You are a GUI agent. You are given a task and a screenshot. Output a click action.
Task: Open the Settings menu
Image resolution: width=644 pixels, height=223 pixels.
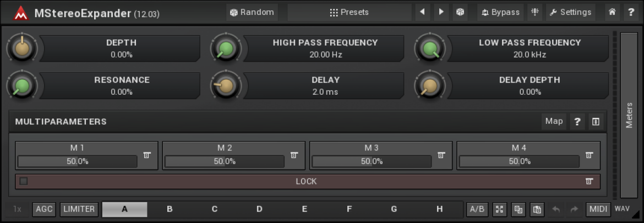coord(570,12)
